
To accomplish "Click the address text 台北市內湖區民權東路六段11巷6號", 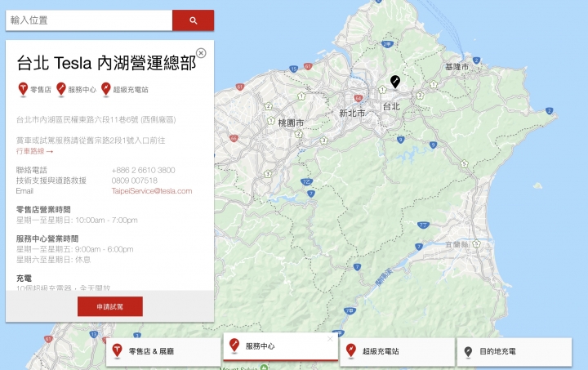I will (x=78, y=119).
